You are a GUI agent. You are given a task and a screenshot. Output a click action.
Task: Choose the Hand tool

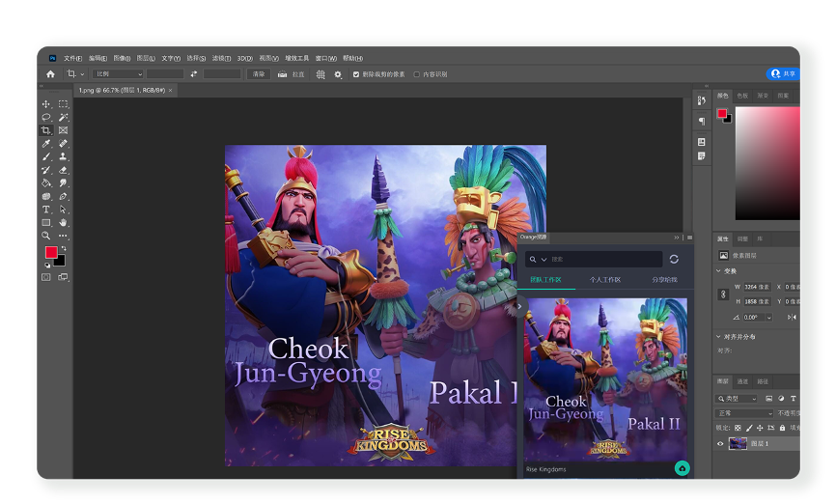[63, 222]
